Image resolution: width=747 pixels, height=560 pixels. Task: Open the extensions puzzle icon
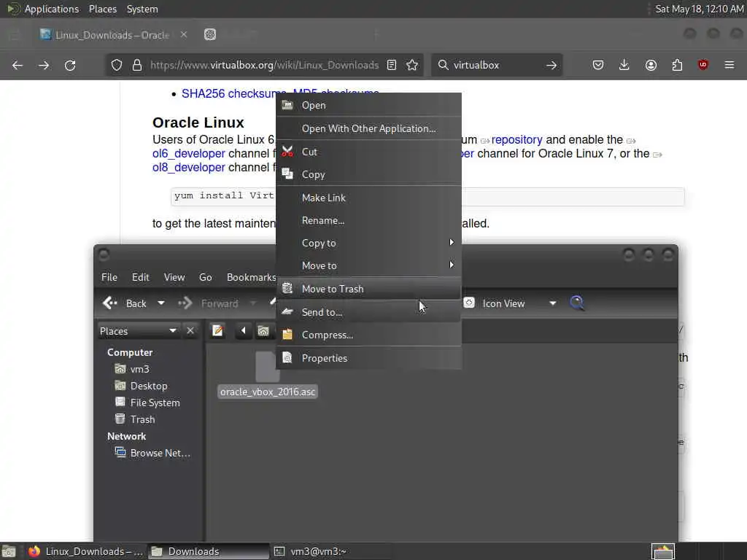click(x=677, y=65)
